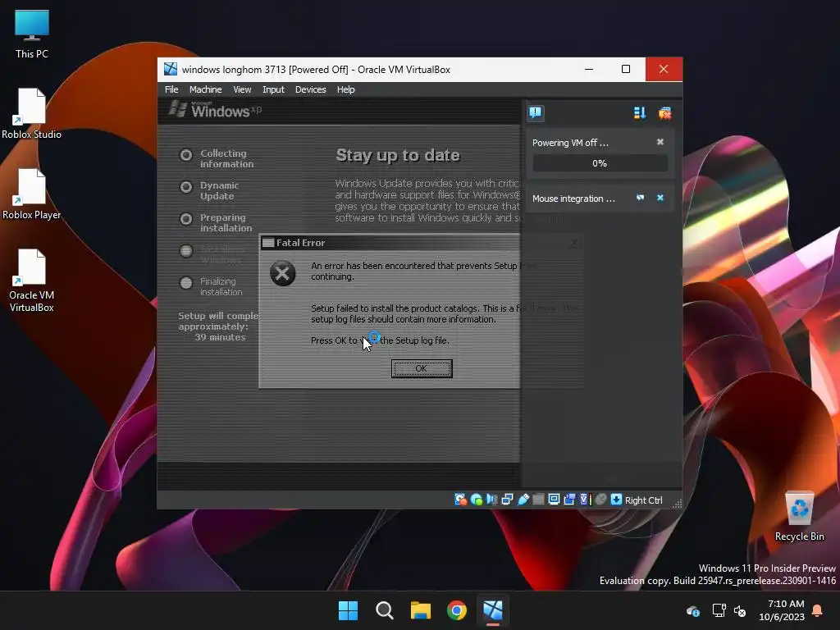Click the Fatal Error dialog red X icon

(x=283, y=273)
